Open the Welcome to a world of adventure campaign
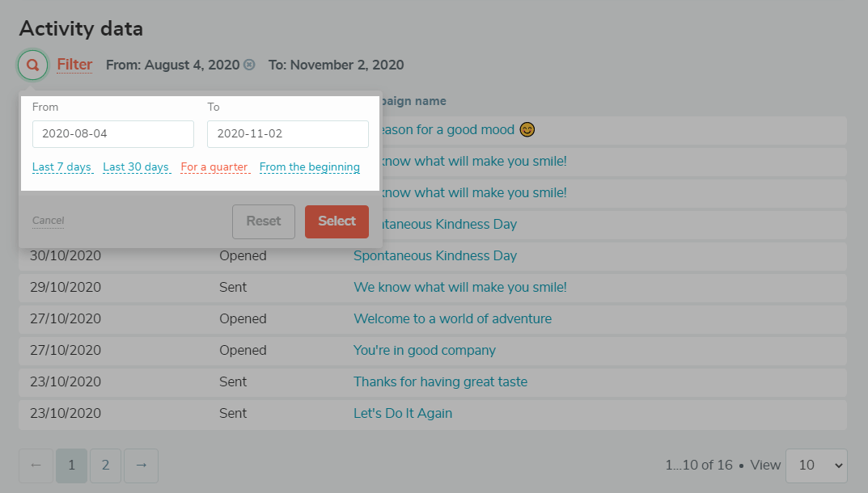The image size is (868, 493). pyautogui.click(x=452, y=318)
